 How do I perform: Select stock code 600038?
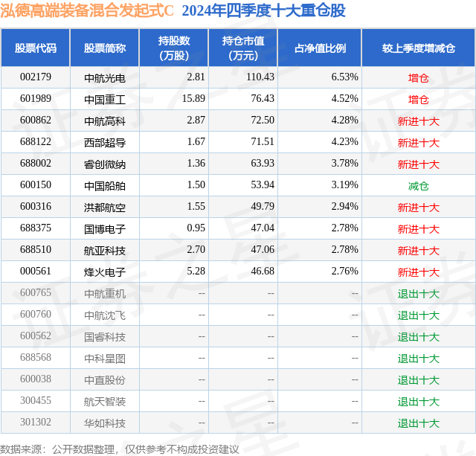36,379
